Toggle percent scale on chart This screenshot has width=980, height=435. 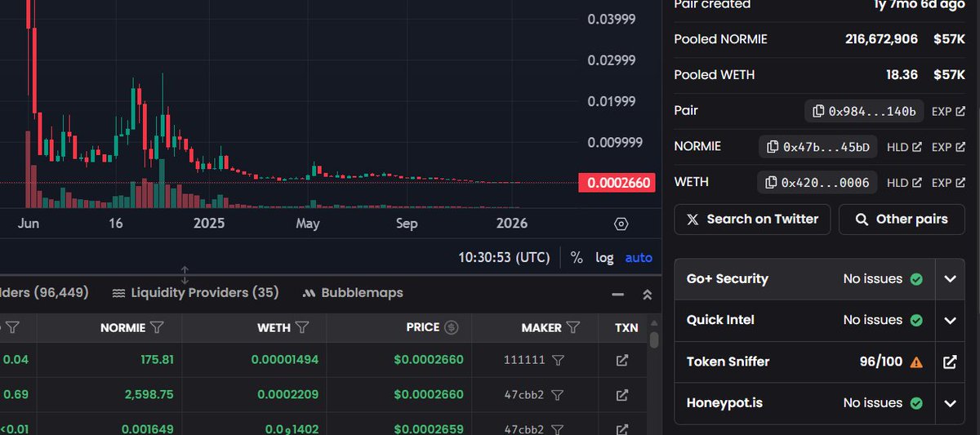(577, 257)
